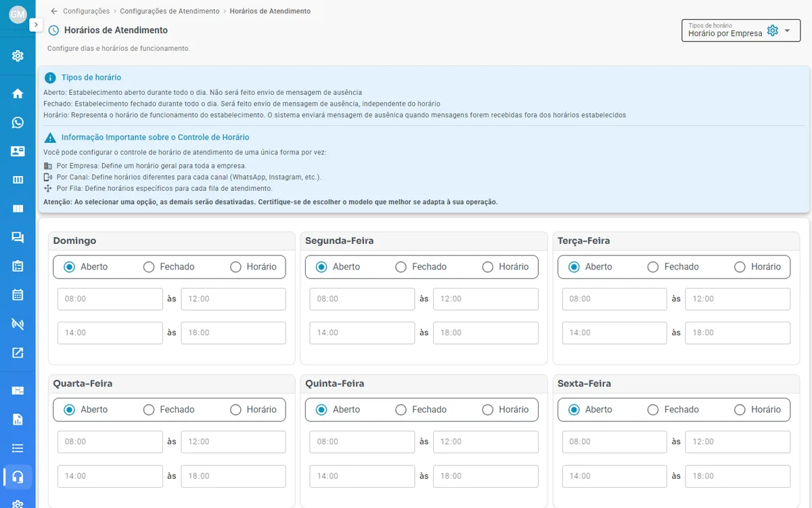This screenshot has width=812, height=508.
Task: Open the GM user avatar
Action: click(x=18, y=14)
